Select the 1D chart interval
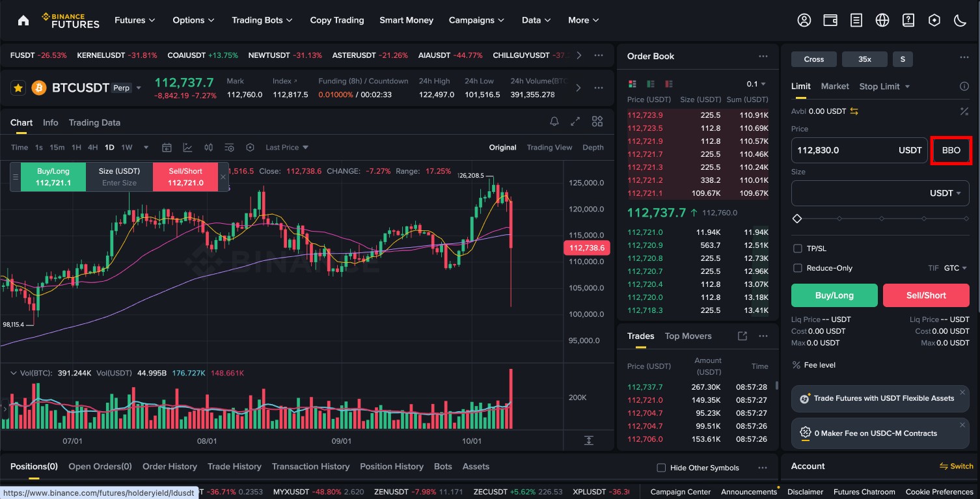The height and width of the screenshot is (499, 980). click(109, 148)
